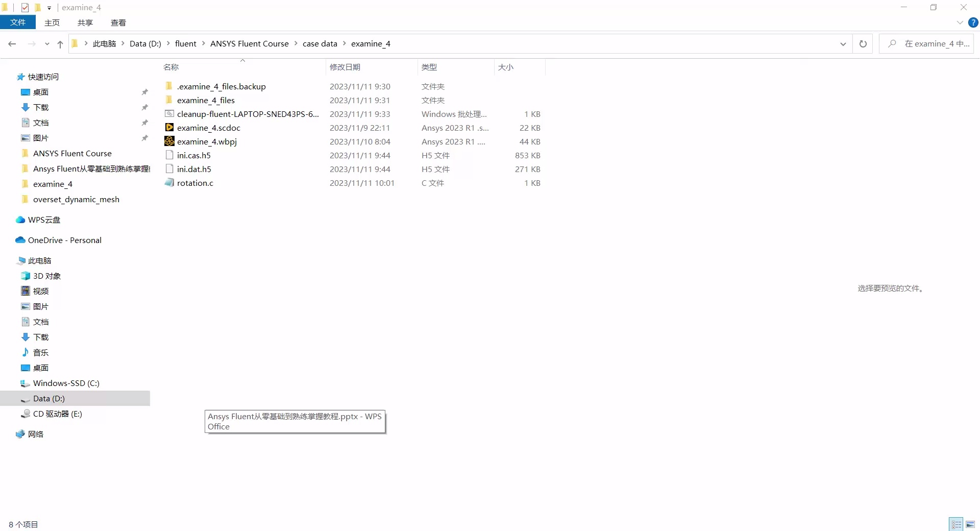Screen dimensions: 980x531
Task: Sort files by 修改日期 column header
Action: [x=345, y=67]
